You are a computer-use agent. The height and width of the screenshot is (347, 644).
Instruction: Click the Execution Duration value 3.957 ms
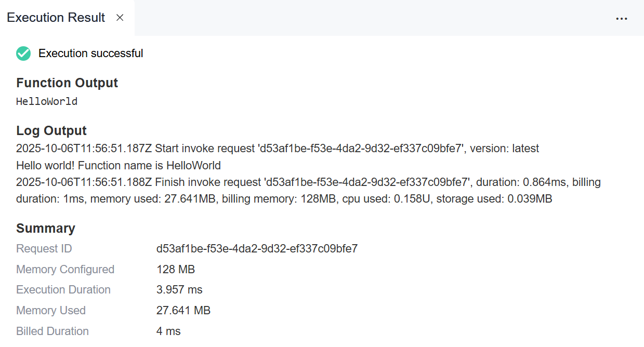click(x=179, y=290)
